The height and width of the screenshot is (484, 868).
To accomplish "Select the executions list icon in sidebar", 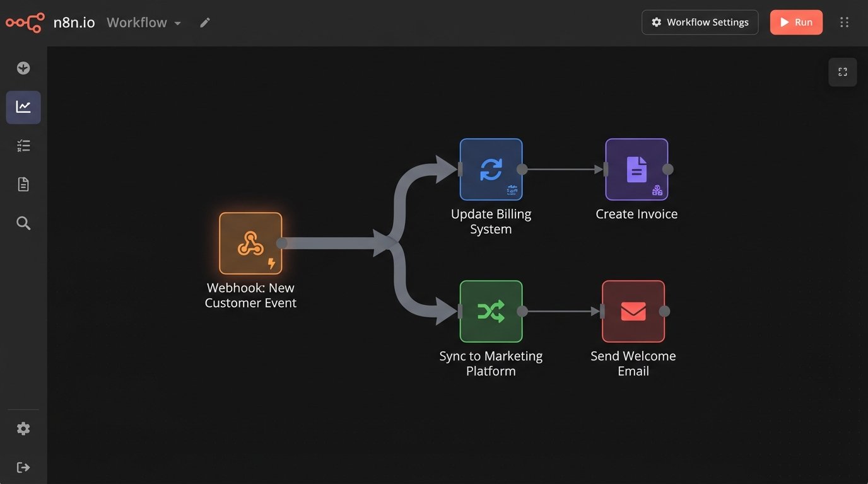I will pos(23,145).
